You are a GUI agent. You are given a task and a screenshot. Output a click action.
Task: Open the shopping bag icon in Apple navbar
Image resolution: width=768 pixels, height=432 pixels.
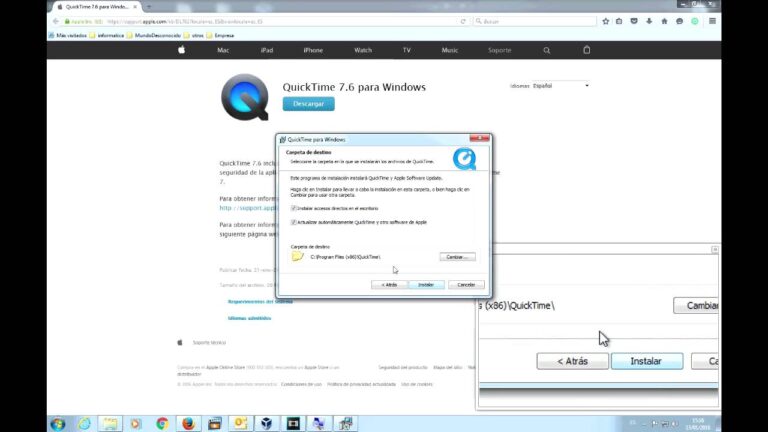pos(586,49)
